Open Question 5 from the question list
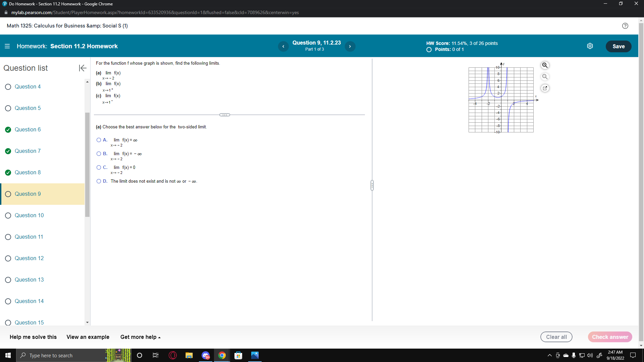Screen dimensions: 644x362 tap(28, 108)
